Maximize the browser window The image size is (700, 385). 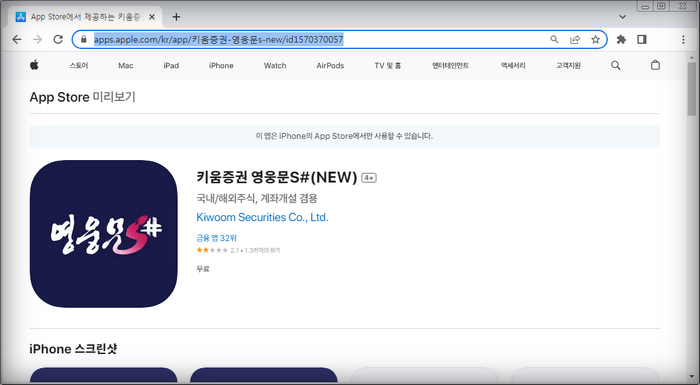click(x=661, y=6)
